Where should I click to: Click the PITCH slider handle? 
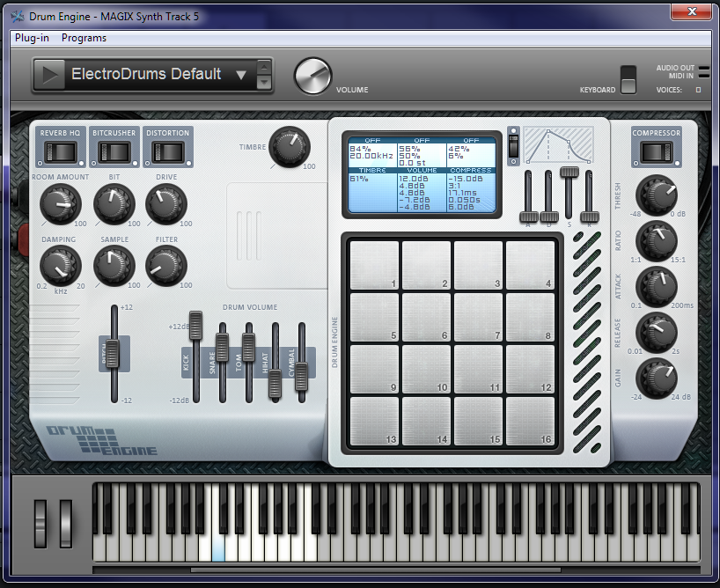(x=112, y=354)
